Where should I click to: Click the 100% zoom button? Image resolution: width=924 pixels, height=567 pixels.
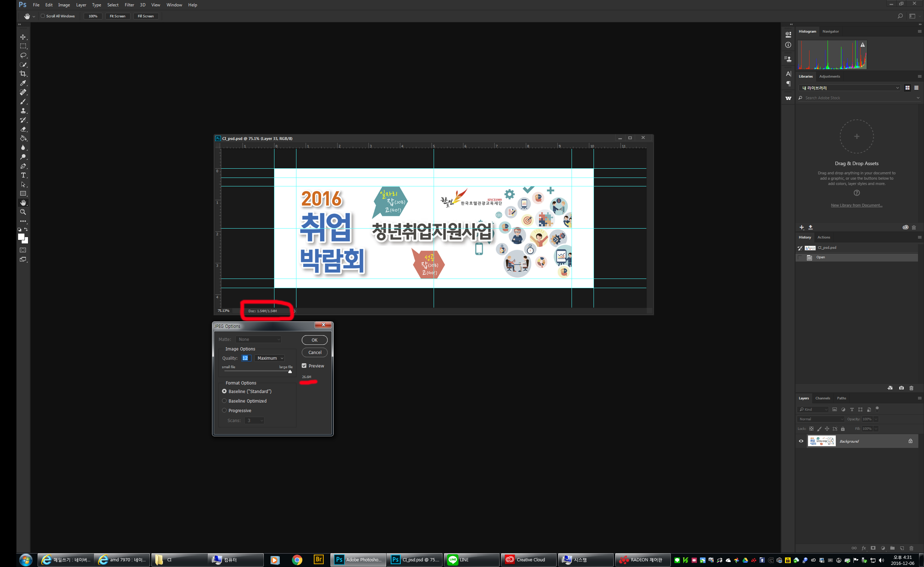tap(93, 16)
